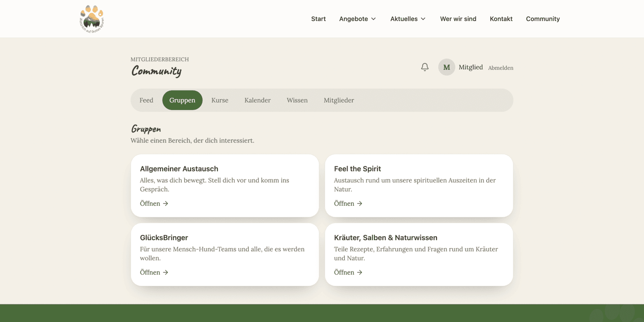644x322 pixels.
Task: Open the notifications bell
Action: 425,67
